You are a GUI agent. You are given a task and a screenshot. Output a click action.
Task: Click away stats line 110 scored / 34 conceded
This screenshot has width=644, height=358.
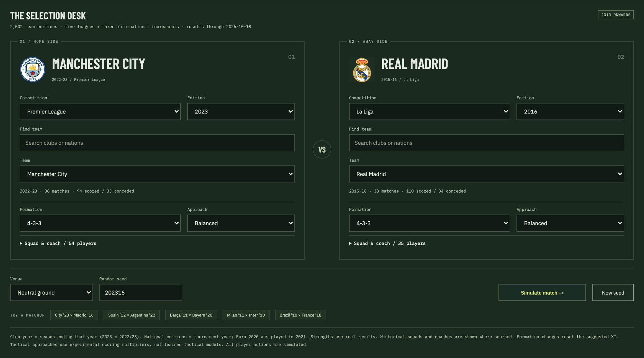click(436, 191)
